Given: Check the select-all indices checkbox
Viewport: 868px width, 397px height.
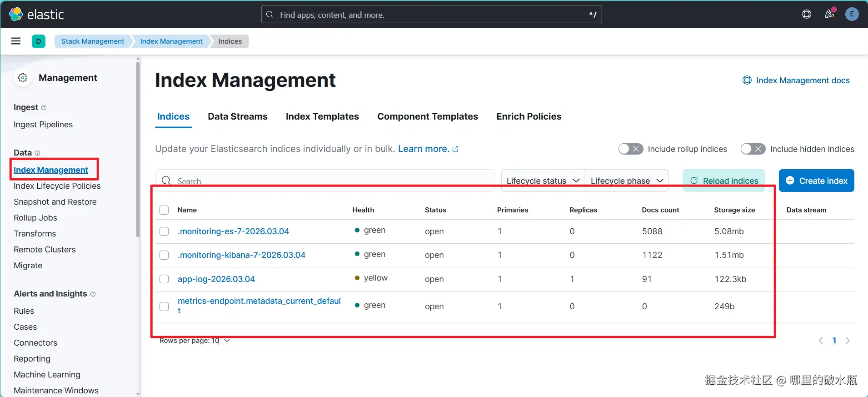Looking at the screenshot, I should [164, 210].
